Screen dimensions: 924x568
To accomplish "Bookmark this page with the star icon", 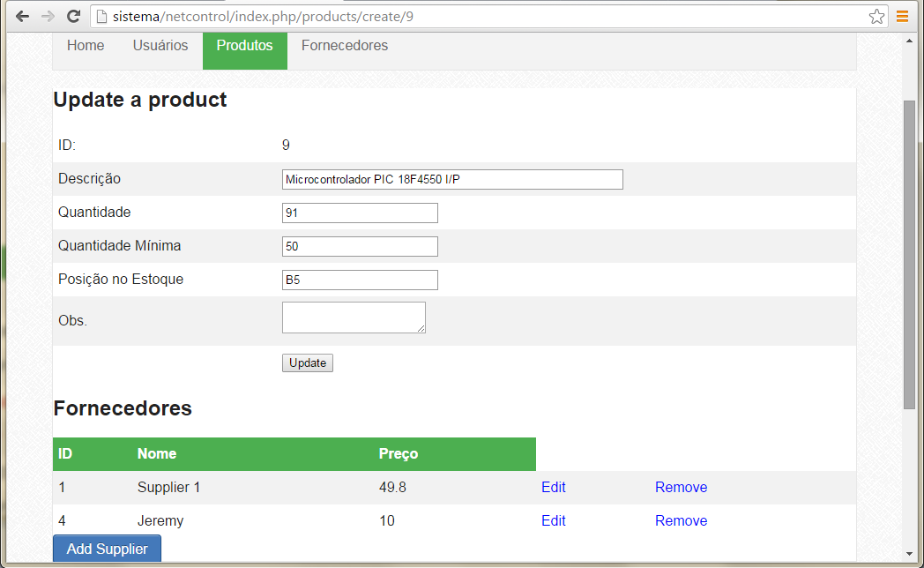I will 877,15.
